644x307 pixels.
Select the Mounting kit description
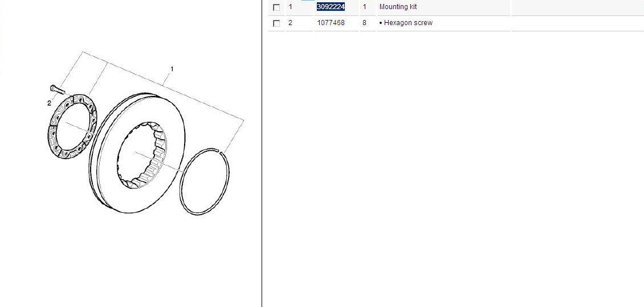[398, 7]
